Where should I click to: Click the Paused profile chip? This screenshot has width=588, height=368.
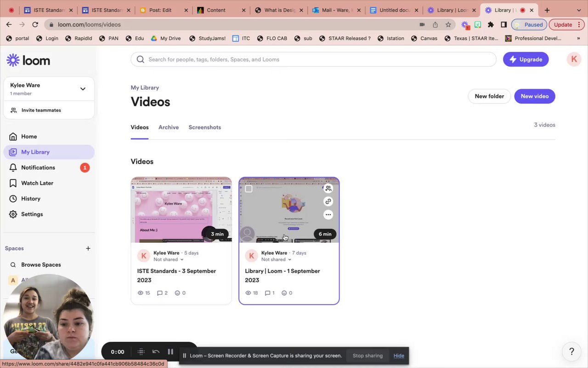(529, 24)
